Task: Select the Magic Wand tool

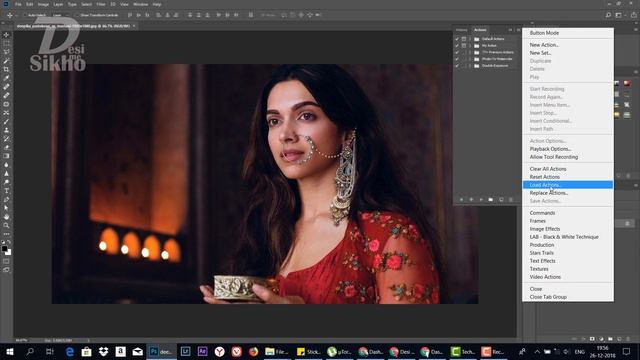Action: pyautogui.click(x=6, y=60)
